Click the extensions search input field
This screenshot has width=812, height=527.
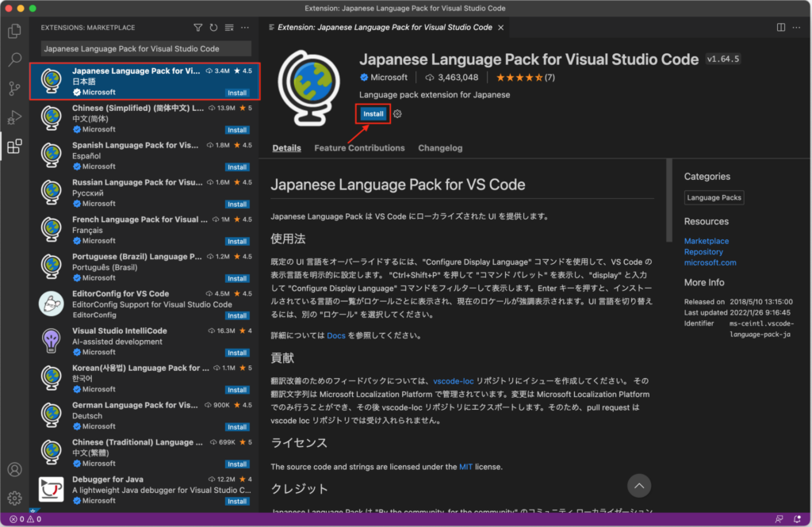point(145,48)
